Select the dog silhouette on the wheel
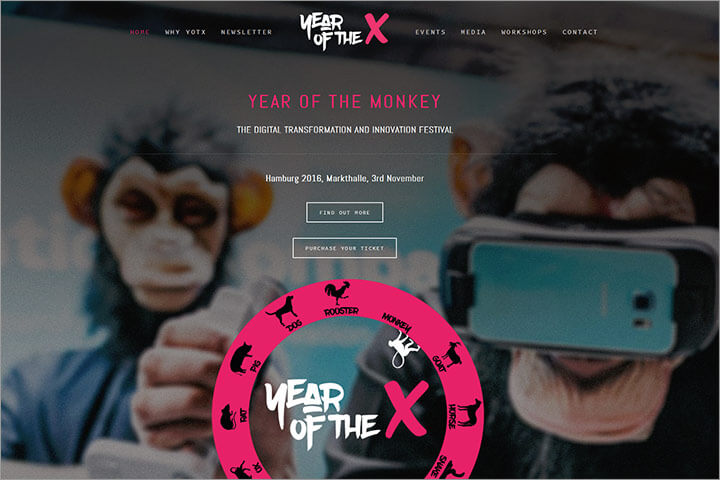Viewport: 720px width, 480px height. [281, 311]
